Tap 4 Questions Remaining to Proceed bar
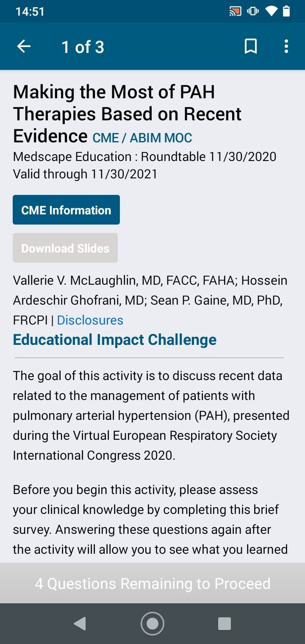This screenshot has height=644, width=305. point(152,583)
